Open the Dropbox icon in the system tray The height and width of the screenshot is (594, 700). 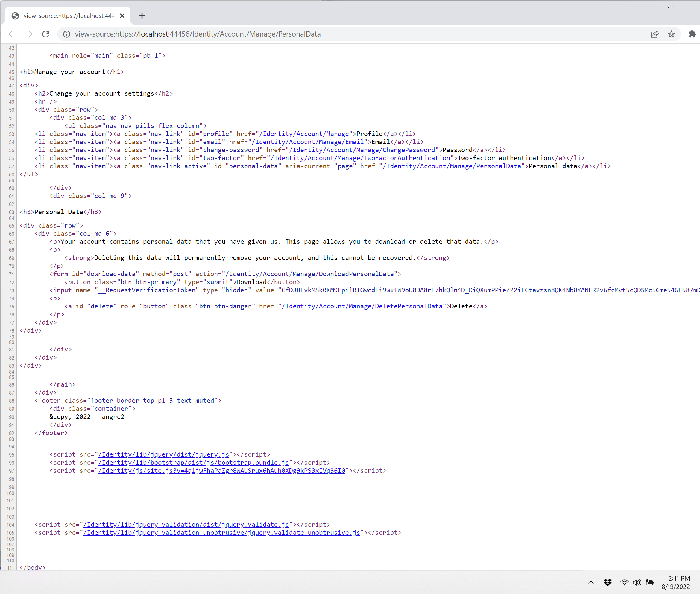pos(608,582)
